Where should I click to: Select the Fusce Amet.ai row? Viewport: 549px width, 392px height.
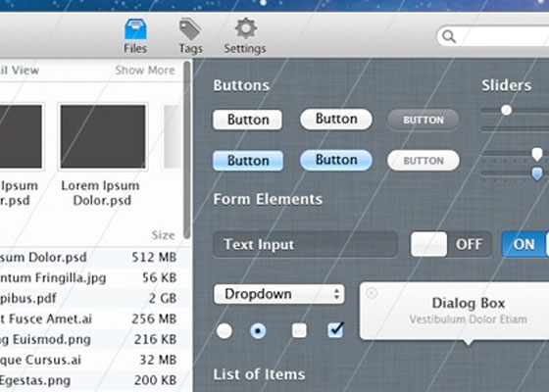pos(95,318)
